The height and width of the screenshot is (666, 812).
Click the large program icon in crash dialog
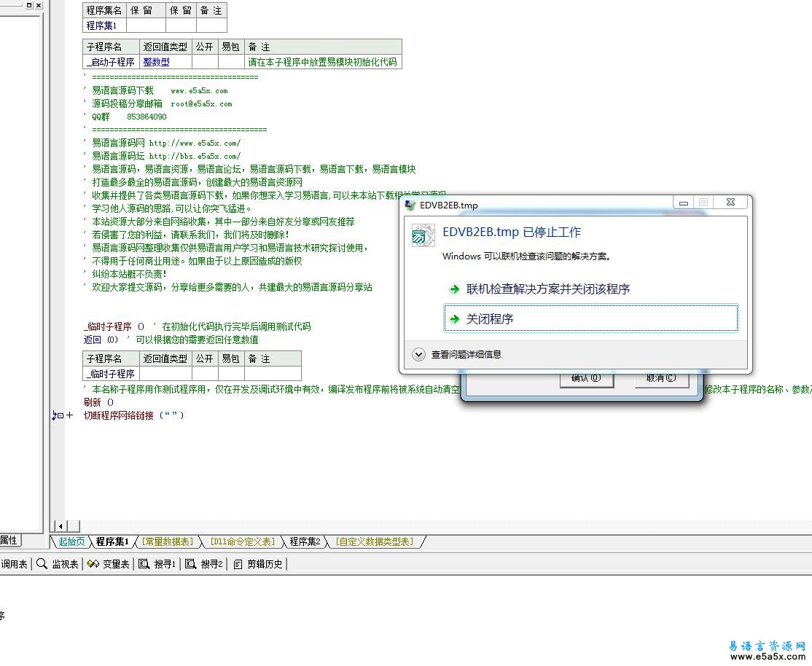(x=423, y=235)
